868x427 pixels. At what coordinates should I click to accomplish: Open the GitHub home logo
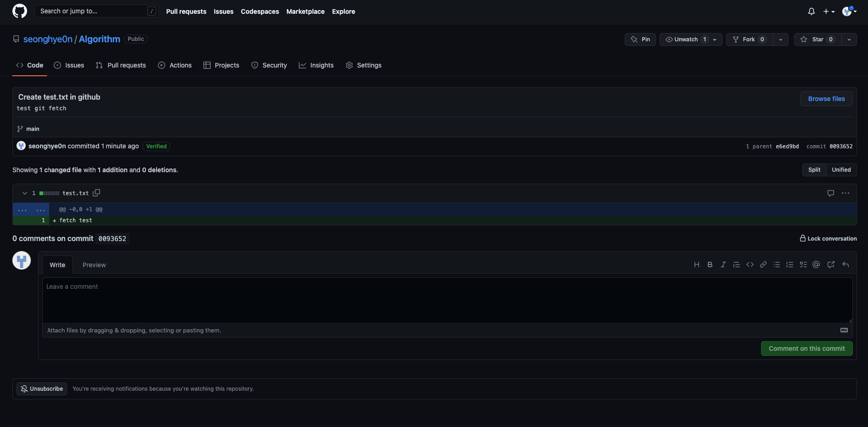pos(20,11)
